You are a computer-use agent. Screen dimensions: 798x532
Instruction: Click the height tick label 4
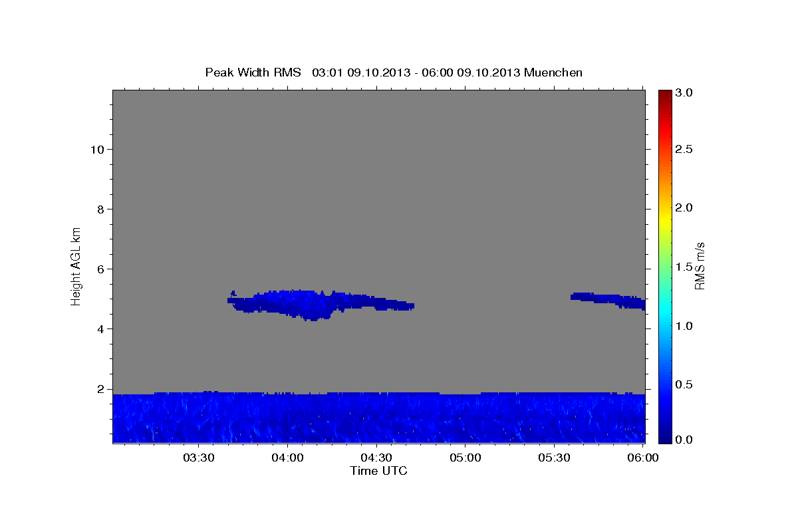(x=100, y=329)
